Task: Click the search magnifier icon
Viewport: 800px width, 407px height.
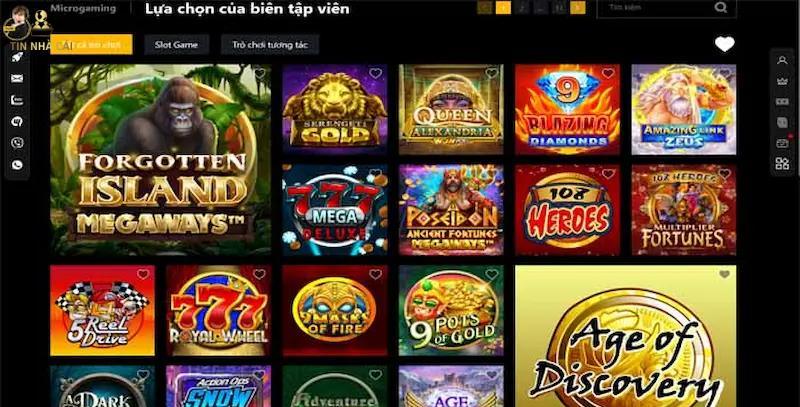Action: coord(720,7)
